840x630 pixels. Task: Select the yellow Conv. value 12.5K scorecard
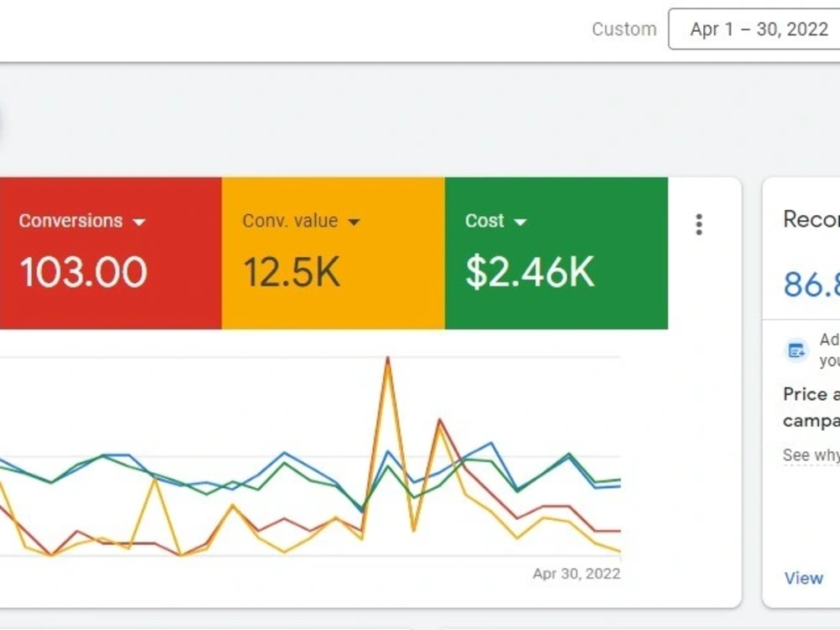tap(333, 253)
